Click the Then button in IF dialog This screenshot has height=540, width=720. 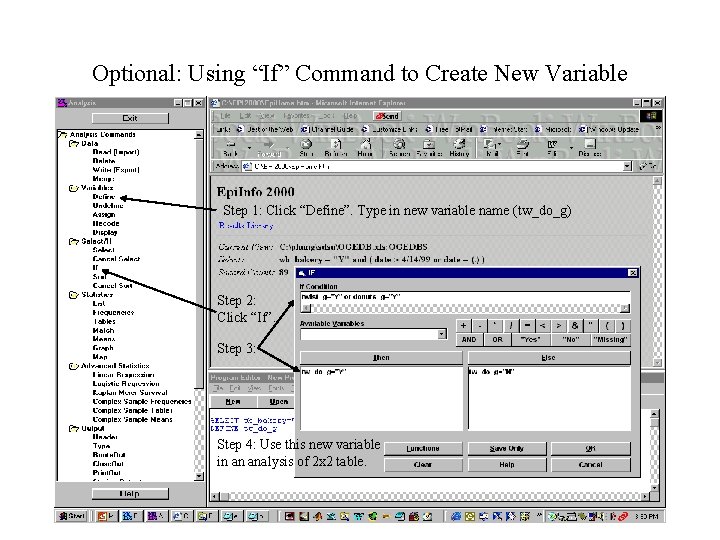[381, 357]
